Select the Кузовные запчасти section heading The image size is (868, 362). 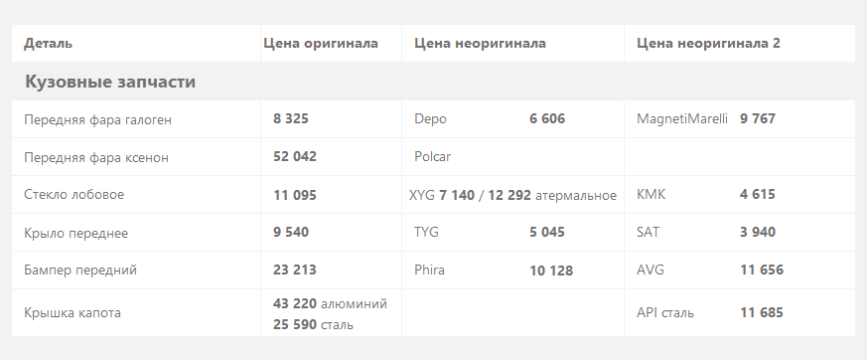110,82
